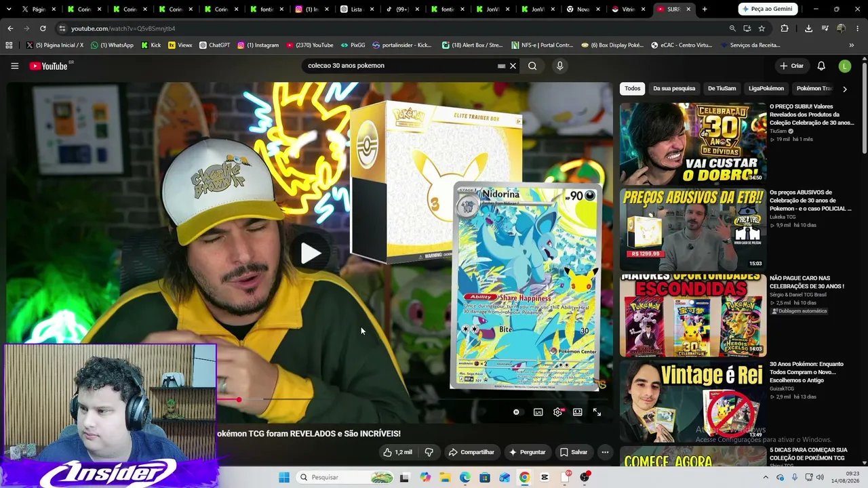Open the media controls icon in toolbar

(x=825, y=28)
